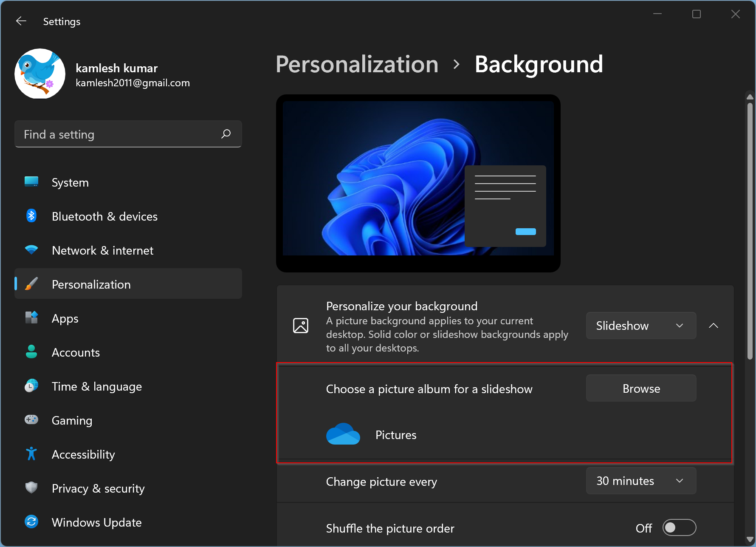This screenshot has width=756, height=547.
Task: Toggle Shuffle the picture order switch
Action: click(679, 528)
